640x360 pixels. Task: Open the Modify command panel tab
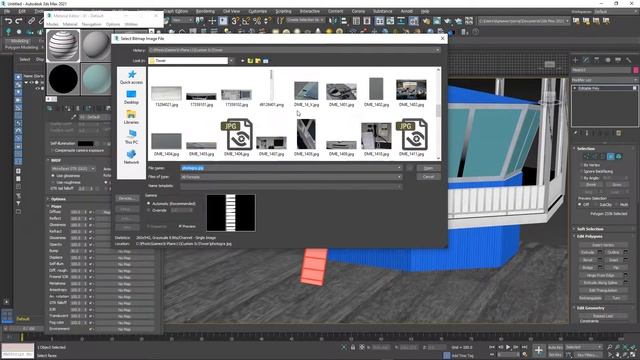pyautogui.click(x=586, y=60)
